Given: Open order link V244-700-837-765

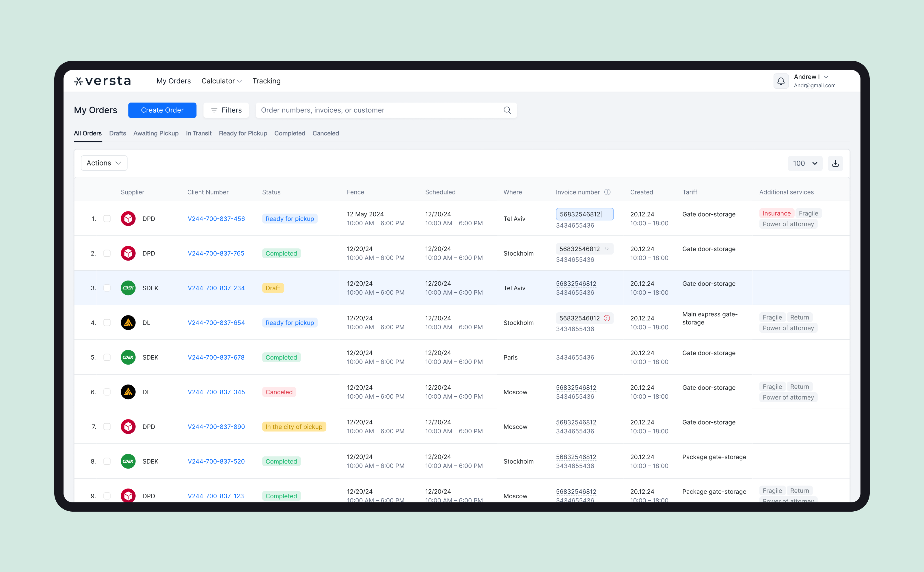Looking at the screenshot, I should click(216, 253).
